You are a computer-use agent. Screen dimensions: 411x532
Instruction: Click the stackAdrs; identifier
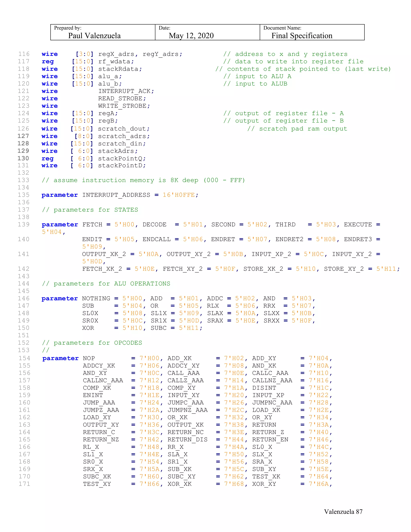click(118, 151)
